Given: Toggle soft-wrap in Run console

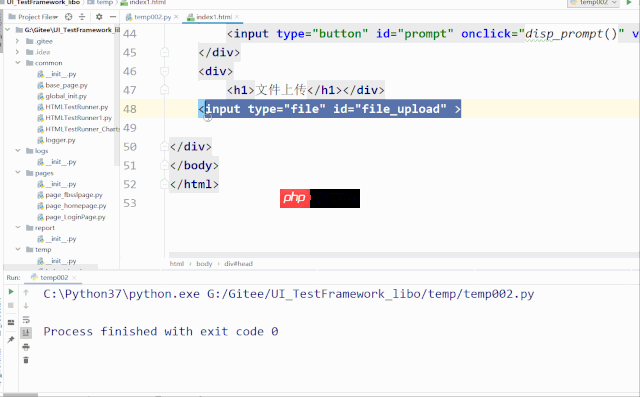Looking at the screenshot, I should (x=26, y=319).
